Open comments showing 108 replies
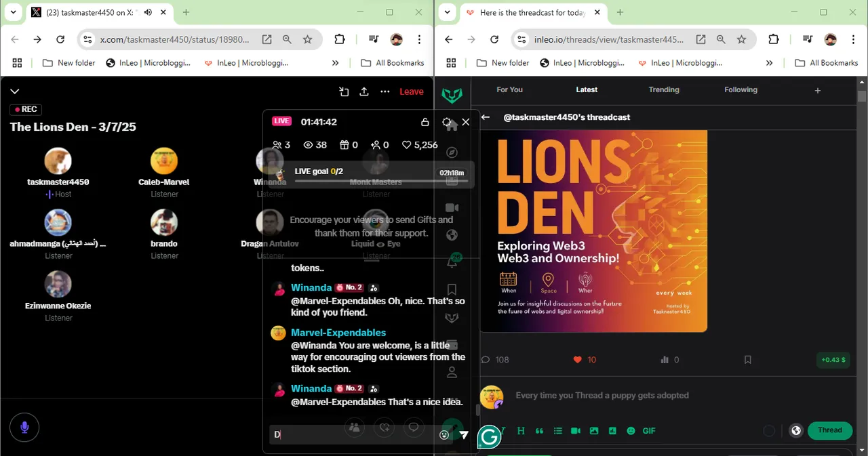This screenshot has height=456, width=868. [495, 360]
